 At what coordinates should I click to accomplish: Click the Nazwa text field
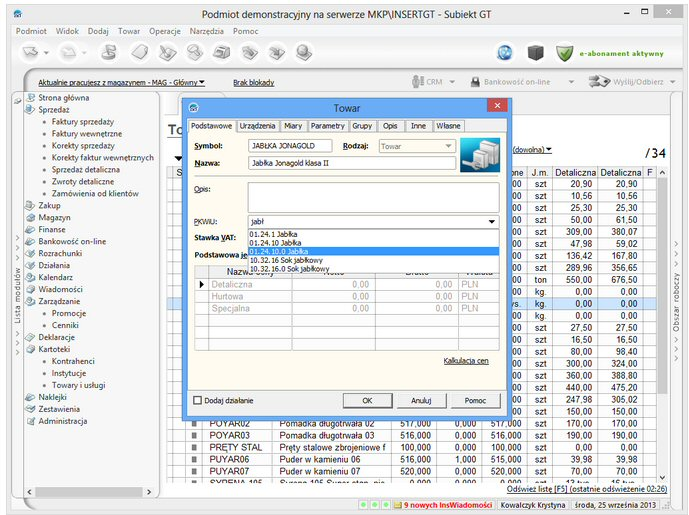(351, 162)
